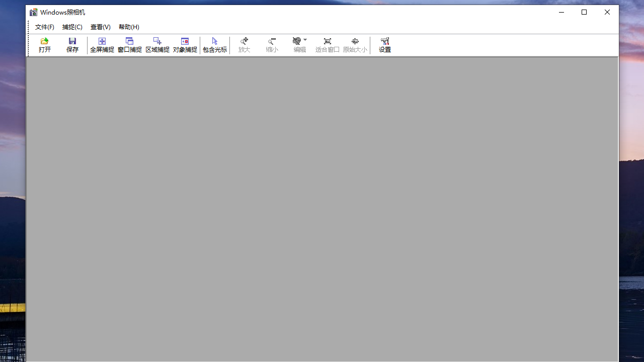Zoom out using the 缩小 icon
644x362 pixels.
[x=272, y=45]
